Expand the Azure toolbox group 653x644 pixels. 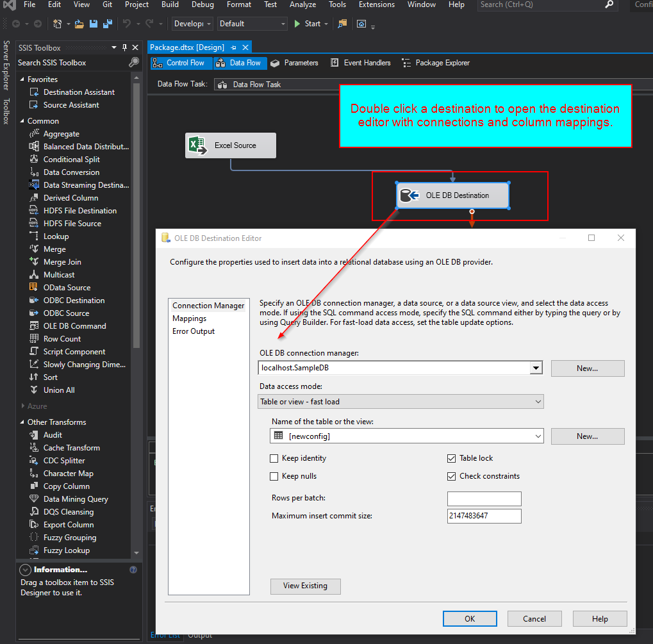tap(22, 406)
